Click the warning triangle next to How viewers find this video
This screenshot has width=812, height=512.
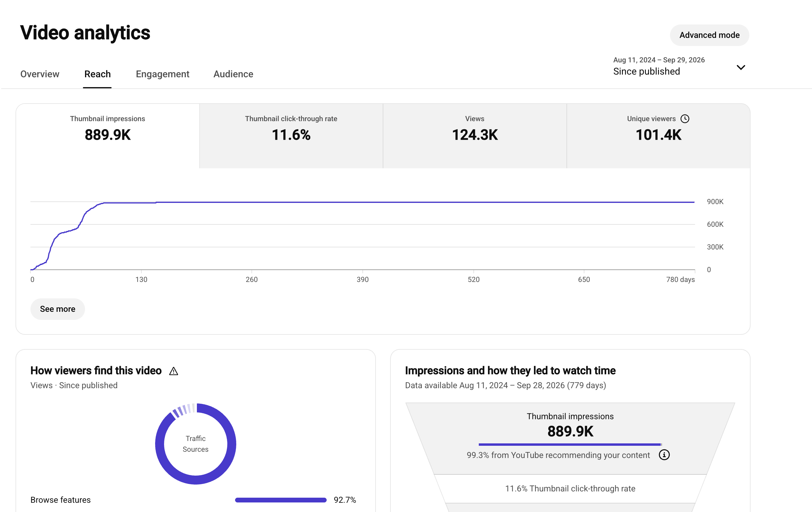[x=174, y=371]
